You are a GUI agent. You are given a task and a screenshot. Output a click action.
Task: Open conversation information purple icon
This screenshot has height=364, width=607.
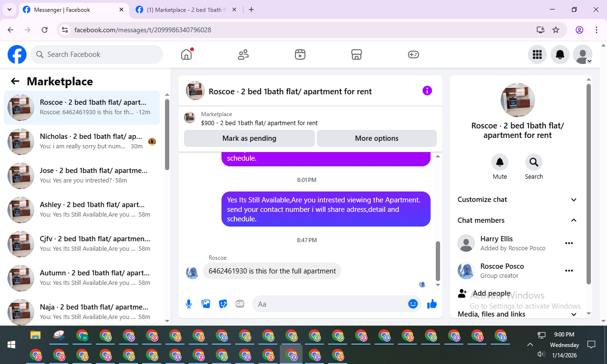click(x=427, y=91)
